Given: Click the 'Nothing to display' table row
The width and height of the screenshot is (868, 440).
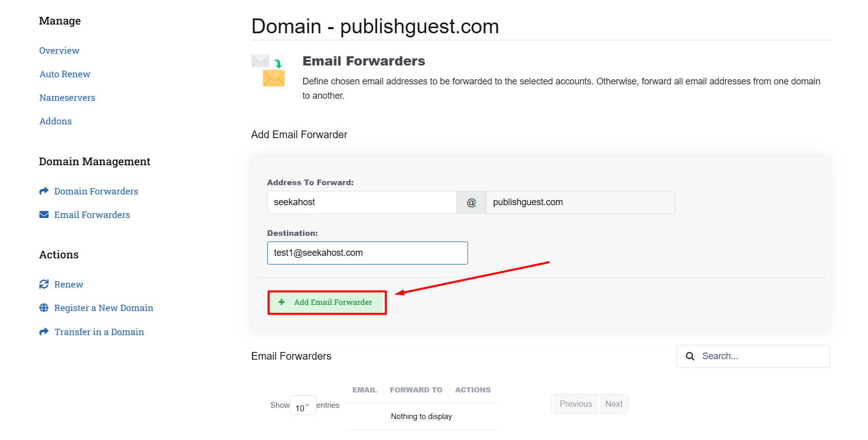Looking at the screenshot, I should [421, 416].
